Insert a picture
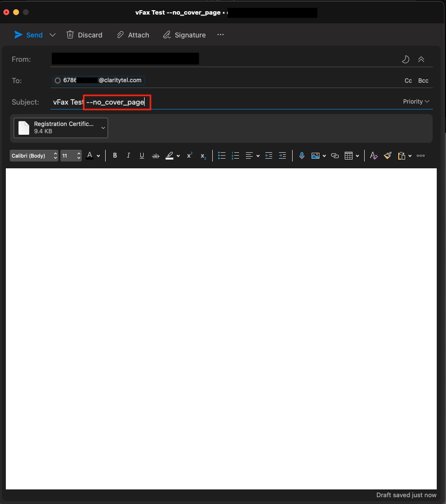446x504 pixels. click(316, 156)
